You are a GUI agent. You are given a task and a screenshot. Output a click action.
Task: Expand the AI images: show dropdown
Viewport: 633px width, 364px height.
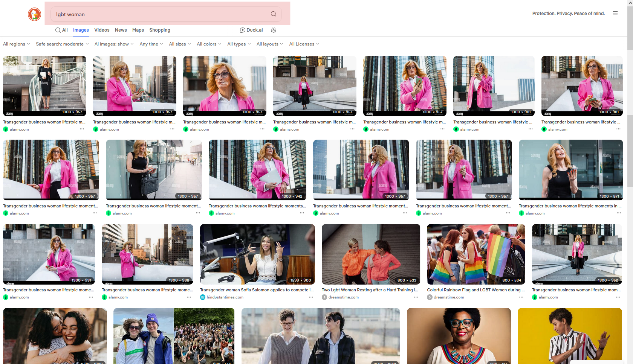click(114, 44)
